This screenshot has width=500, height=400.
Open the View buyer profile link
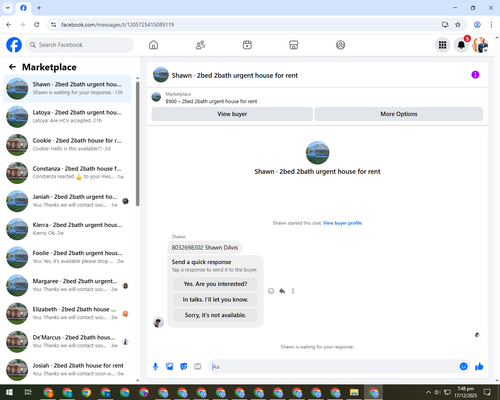coord(342,223)
